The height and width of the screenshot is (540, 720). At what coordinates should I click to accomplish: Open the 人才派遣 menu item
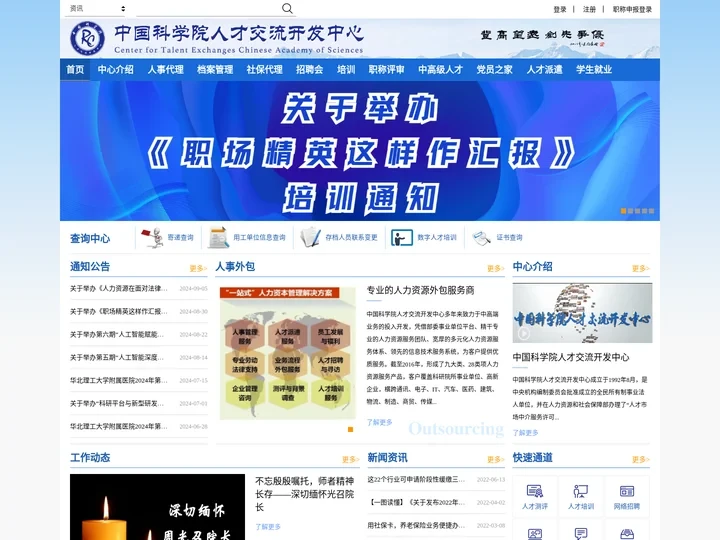point(544,70)
